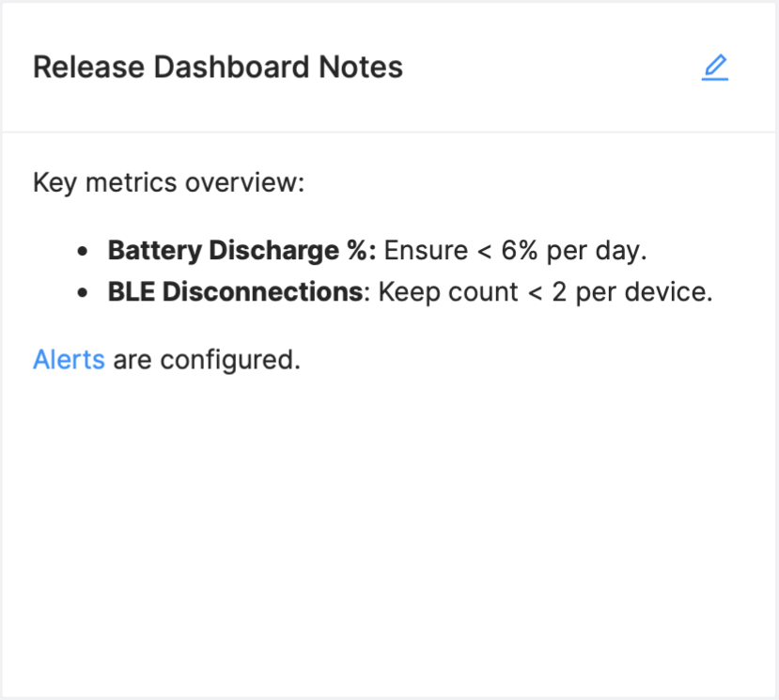Open the Alerts link

click(69, 360)
